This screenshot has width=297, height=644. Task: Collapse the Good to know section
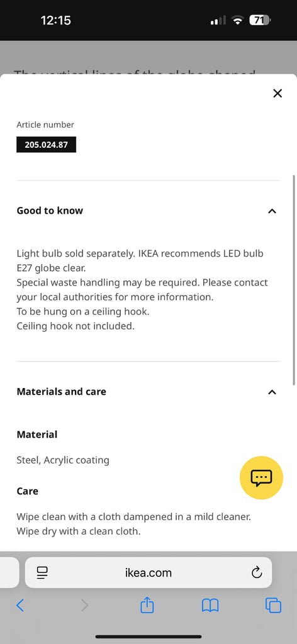click(272, 211)
